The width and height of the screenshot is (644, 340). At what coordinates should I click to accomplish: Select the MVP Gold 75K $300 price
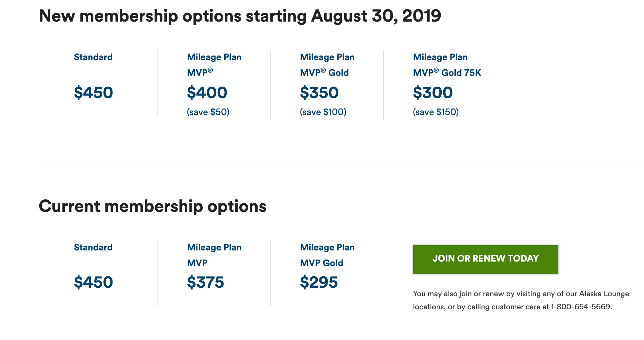coord(433,93)
